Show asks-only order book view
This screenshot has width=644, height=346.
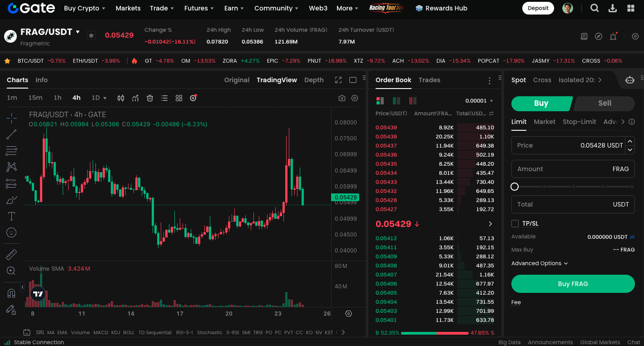click(413, 101)
